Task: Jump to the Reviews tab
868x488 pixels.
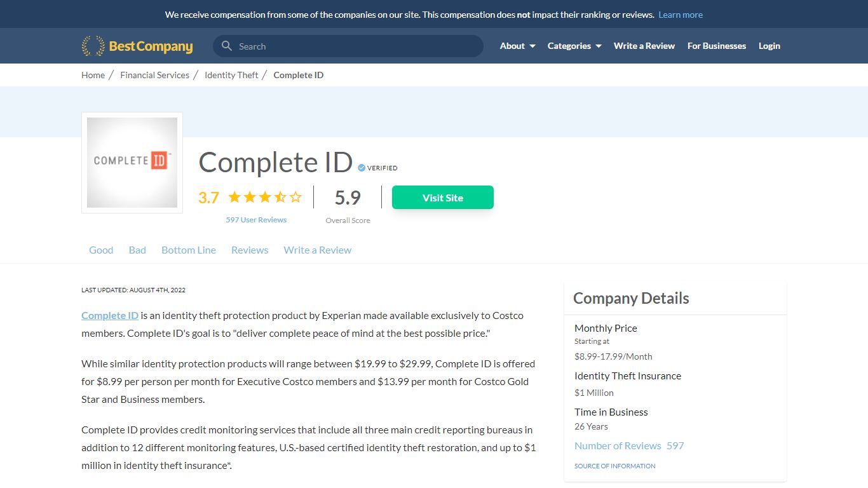Action: click(x=250, y=250)
